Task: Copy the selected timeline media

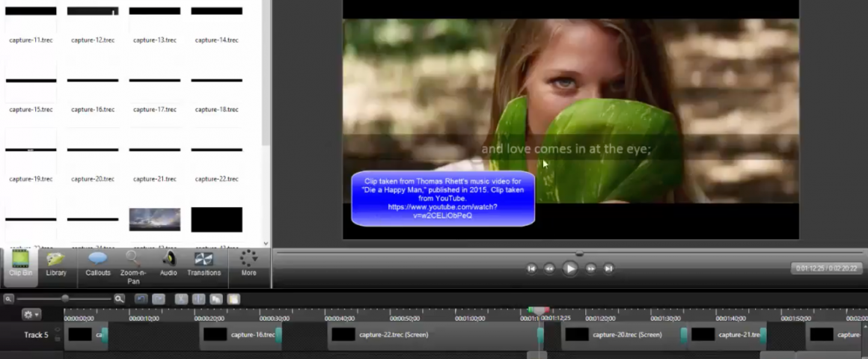Action: (x=216, y=298)
